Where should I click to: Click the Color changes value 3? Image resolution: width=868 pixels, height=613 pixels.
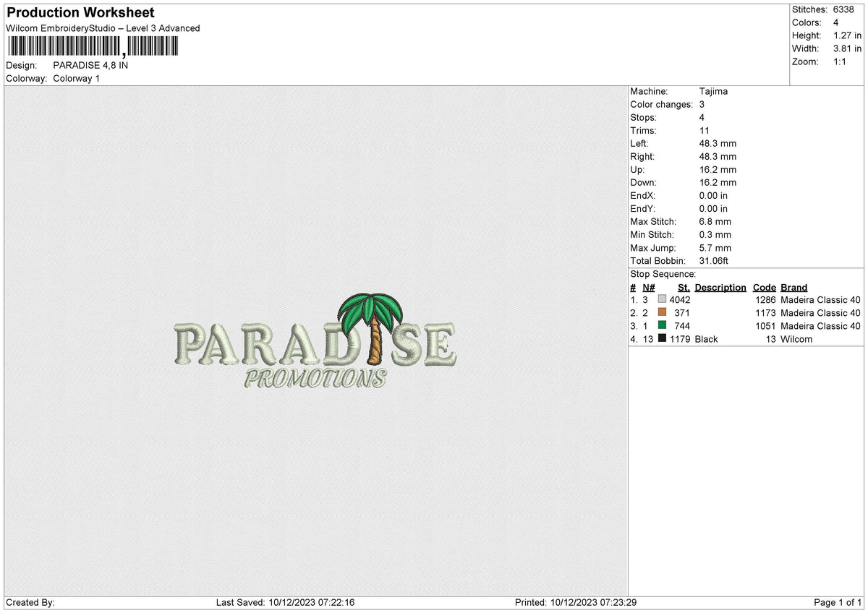pyautogui.click(x=702, y=104)
